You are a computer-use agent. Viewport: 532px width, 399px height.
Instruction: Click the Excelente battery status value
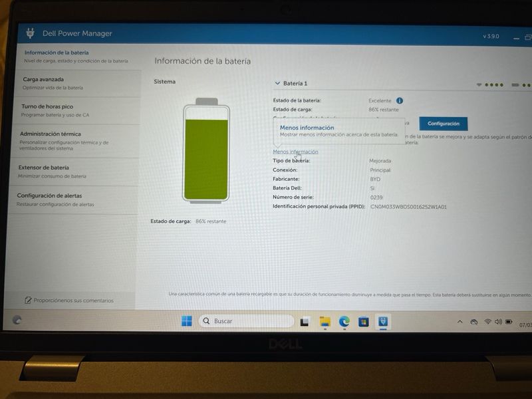click(380, 101)
